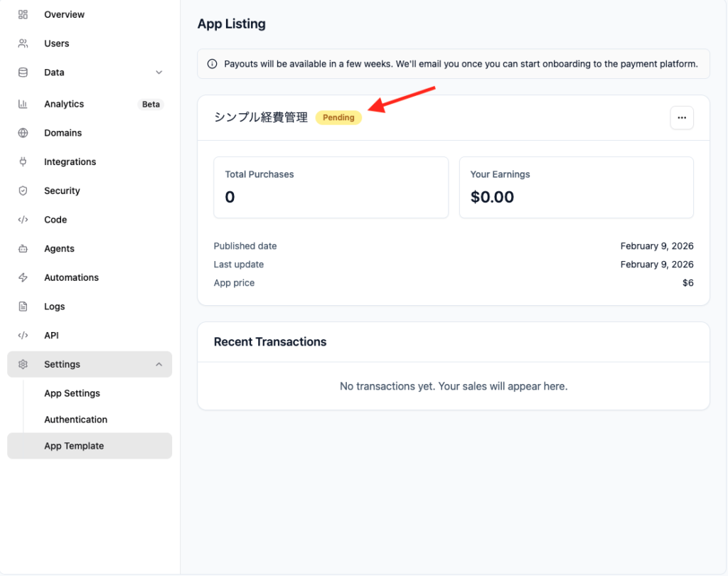Click the Your Earnings card
The height and width of the screenshot is (576, 728).
tap(576, 187)
